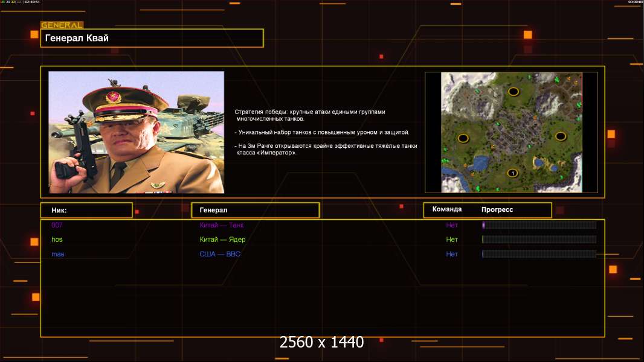Click the 'Ник:' column header
644x362 pixels.
[x=86, y=210]
